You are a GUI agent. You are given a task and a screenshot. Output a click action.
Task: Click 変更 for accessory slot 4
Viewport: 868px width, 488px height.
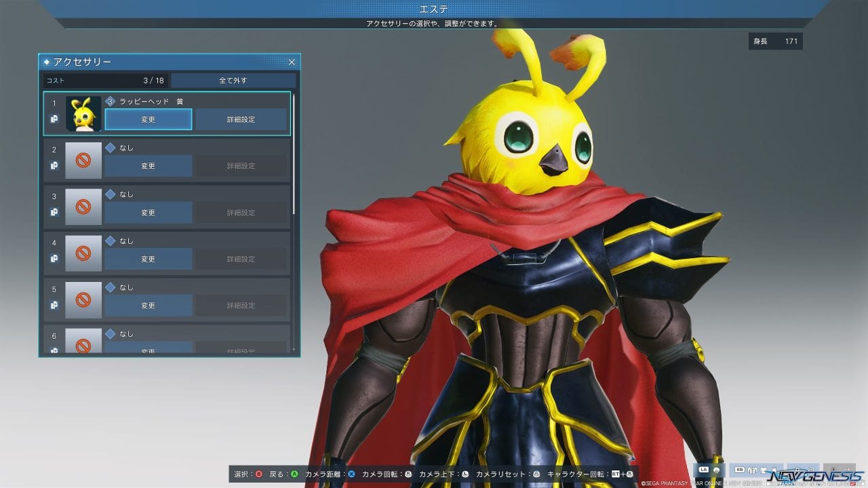(149, 259)
